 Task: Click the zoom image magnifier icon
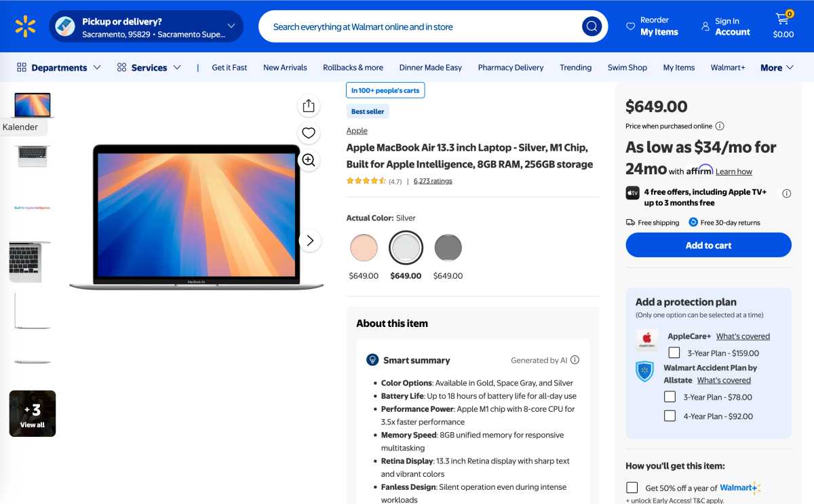[309, 160]
